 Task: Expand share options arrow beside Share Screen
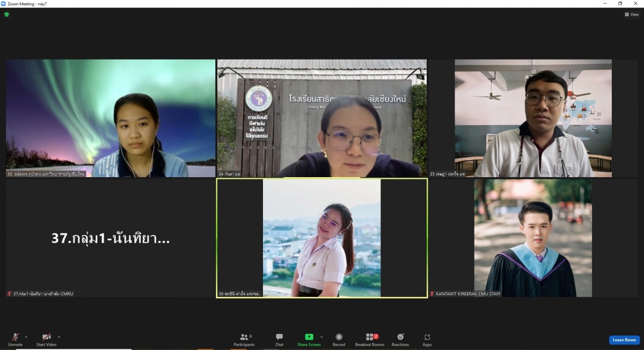point(321,337)
